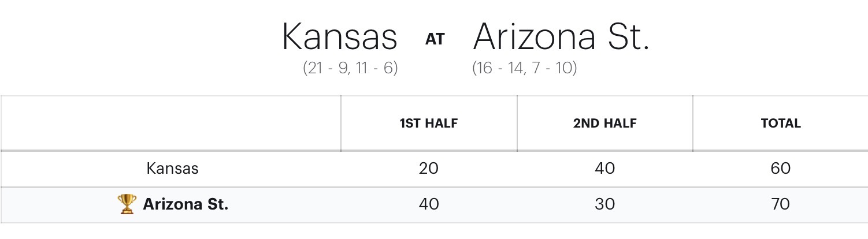
Task: Click the 1ST HALF column header
Action: click(428, 124)
